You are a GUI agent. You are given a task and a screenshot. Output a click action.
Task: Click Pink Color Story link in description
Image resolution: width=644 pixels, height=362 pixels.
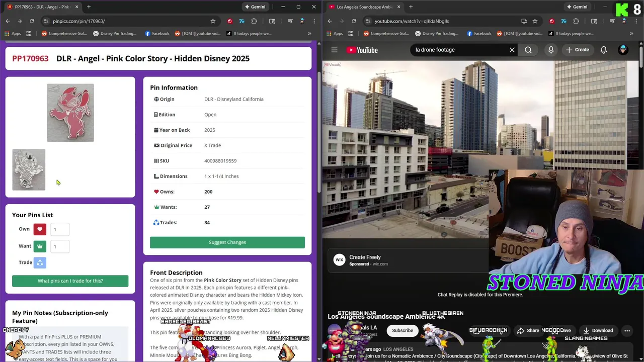coord(222,280)
